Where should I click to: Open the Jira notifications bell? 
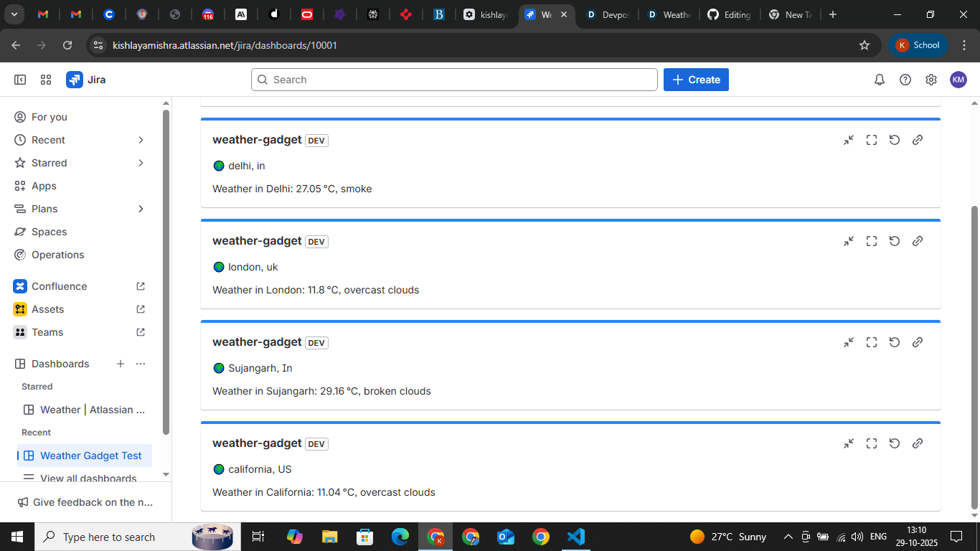880,80
